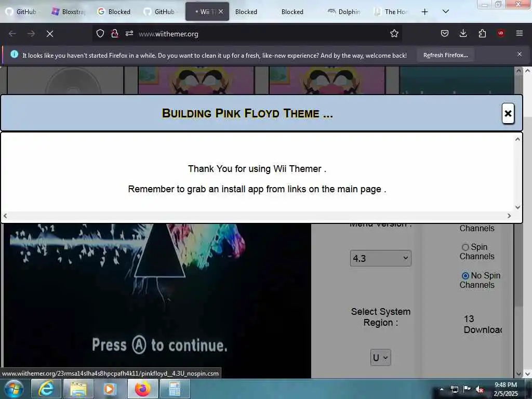Open the Firefox hamburger menu

520,33
